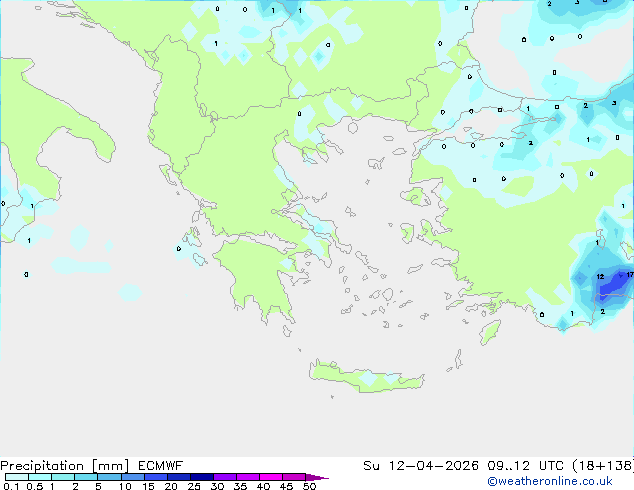Click the 0.1–0.5 mm lightest legend swatch
Screen dimensions: 634x490
pyautogui.click(x=17, y=477)
